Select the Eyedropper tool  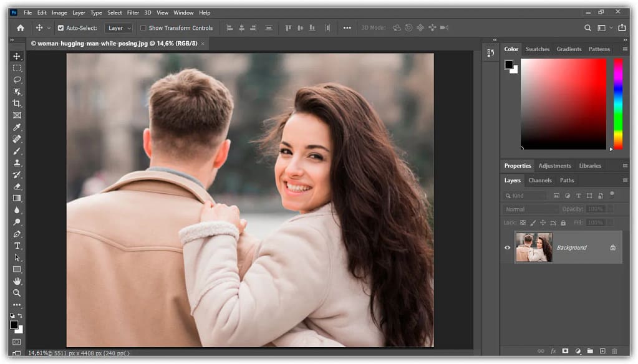pos(17,127)
